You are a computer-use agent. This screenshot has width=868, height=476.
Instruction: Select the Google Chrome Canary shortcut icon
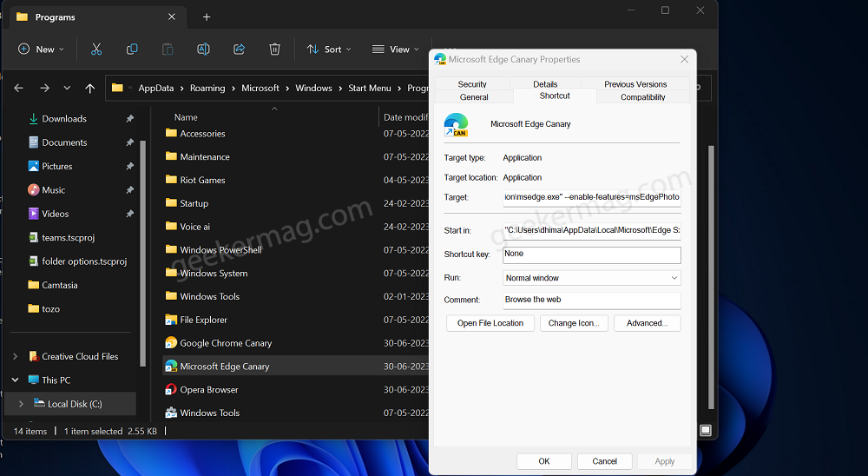(x=171, y=343)
